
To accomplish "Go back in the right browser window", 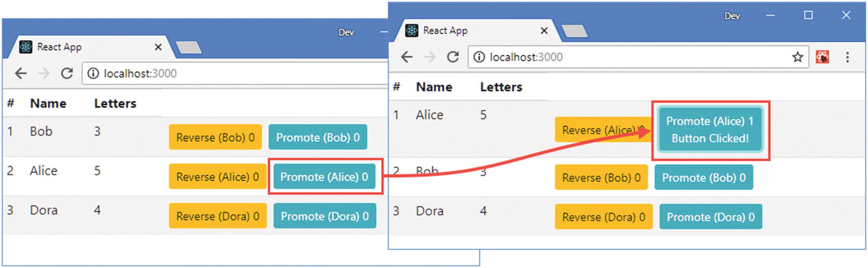I will tap(407, 57).
